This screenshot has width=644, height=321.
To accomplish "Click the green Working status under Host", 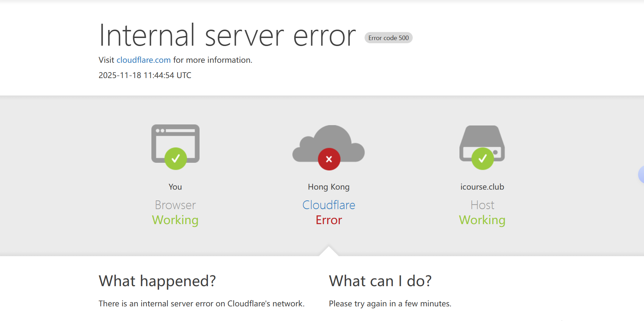I will tap(482, 220).
